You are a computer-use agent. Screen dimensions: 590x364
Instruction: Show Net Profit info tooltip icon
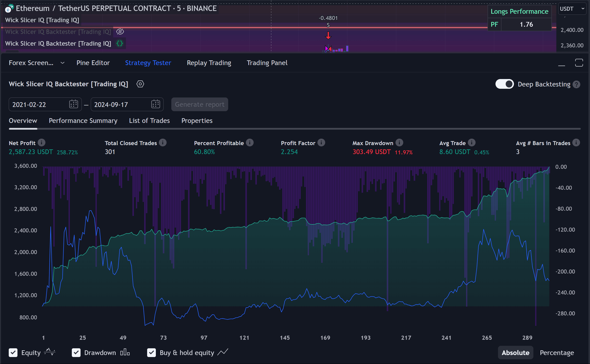tap(41, 143)
